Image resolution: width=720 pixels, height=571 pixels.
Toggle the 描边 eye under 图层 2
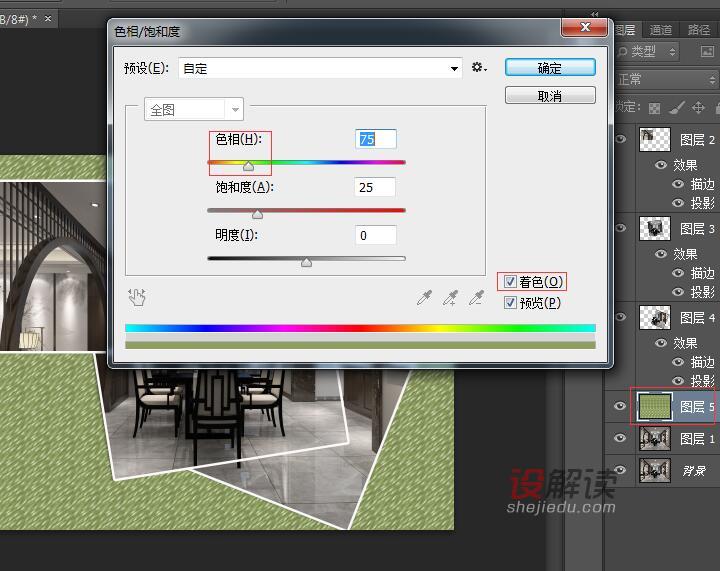pos(678,184)
